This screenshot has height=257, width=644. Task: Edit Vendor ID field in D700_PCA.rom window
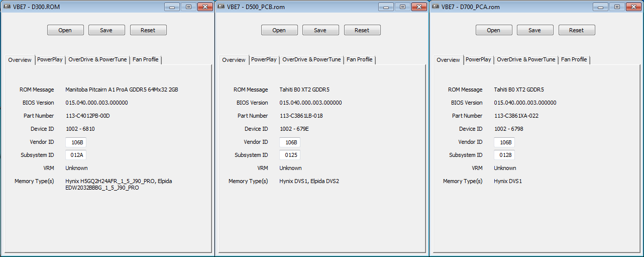coord(504,142)
